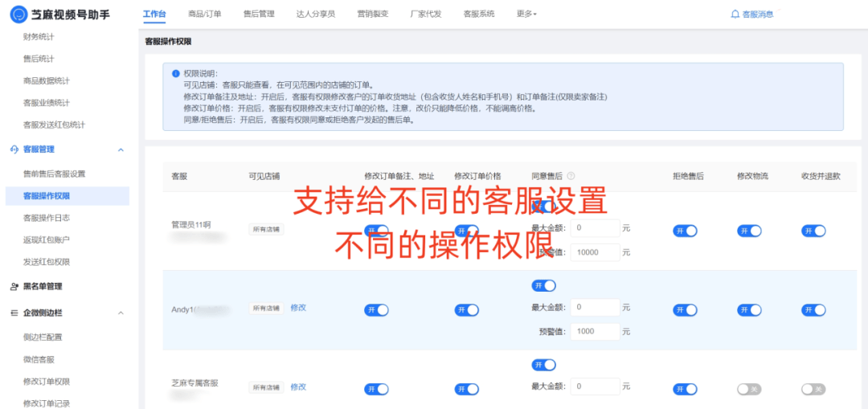Click the 同意售后 help question icon
This screenshot has height=409, width=868.
pyautogui.click(x=571, y=176)
